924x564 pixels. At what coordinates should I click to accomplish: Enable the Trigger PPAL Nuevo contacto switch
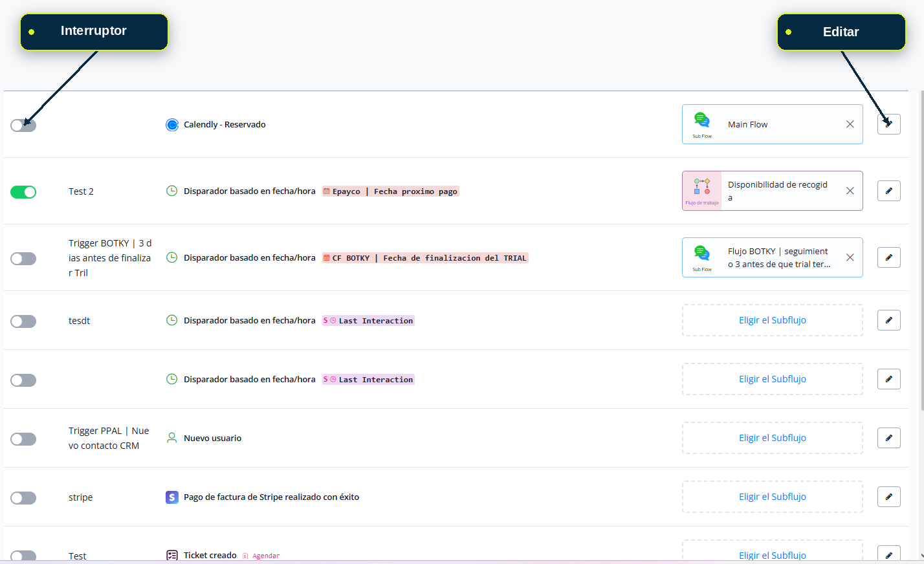click(x=23, y=439)
